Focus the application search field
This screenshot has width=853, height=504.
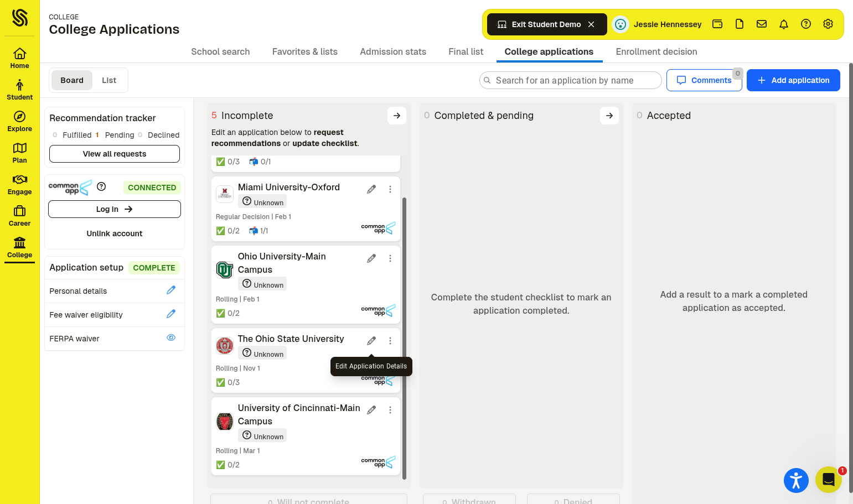click(571, 80)
